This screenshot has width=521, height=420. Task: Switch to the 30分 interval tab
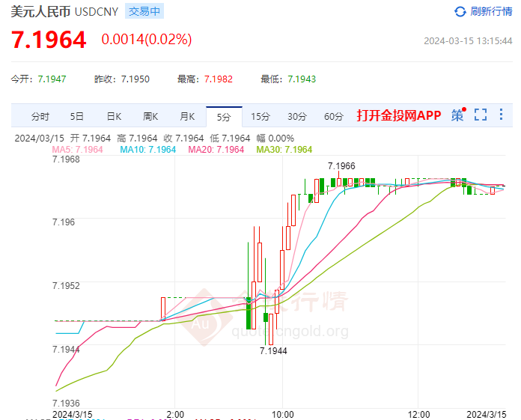[297, 117]
